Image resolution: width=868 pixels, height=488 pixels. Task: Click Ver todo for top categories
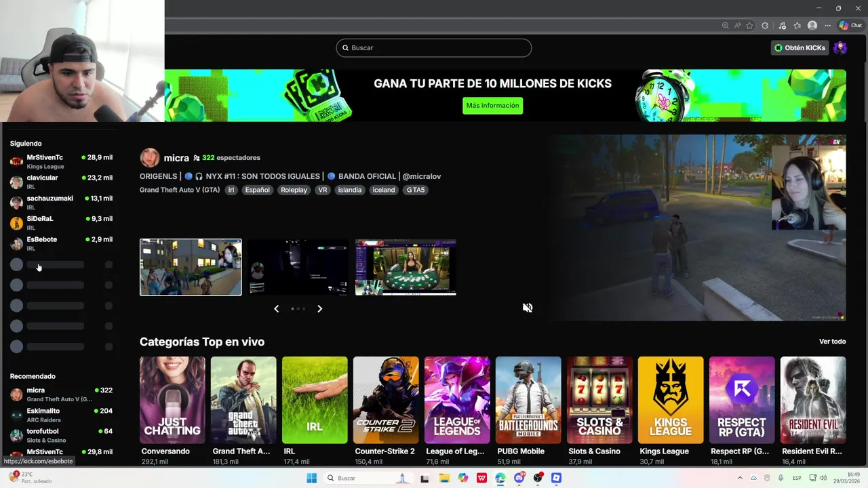pyautogui.click(x=832, y=342)
